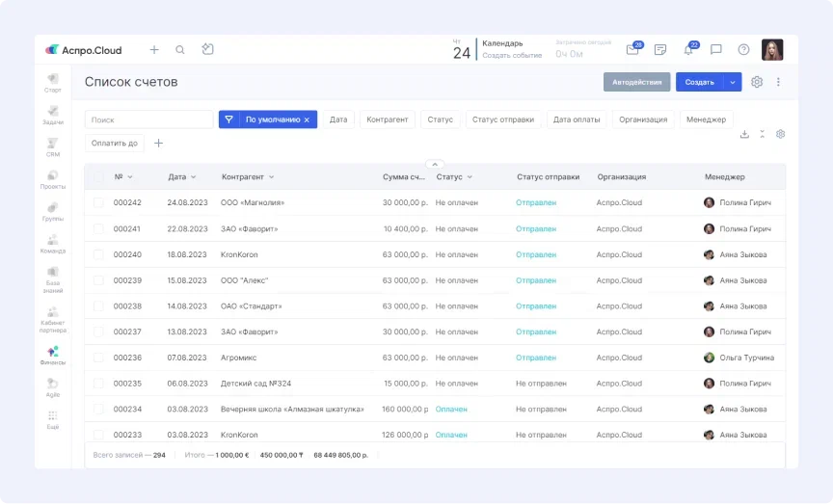Check the box for invoice 000236
833x504 pixels.
click(98, 358)
